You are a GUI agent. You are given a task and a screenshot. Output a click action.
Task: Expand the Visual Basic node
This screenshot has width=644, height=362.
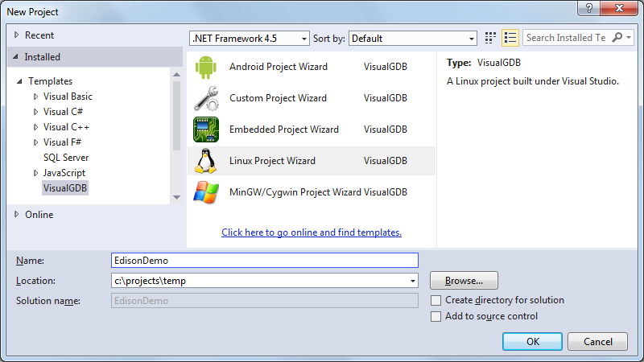[x=35, y=97]
